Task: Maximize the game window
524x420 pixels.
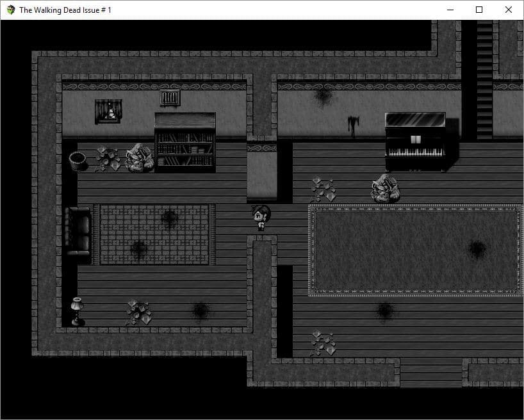Action: [479, 10]
